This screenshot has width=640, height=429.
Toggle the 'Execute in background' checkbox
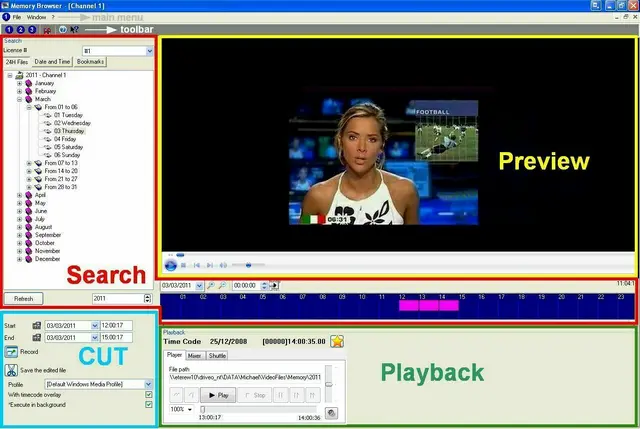coord(149,405)
